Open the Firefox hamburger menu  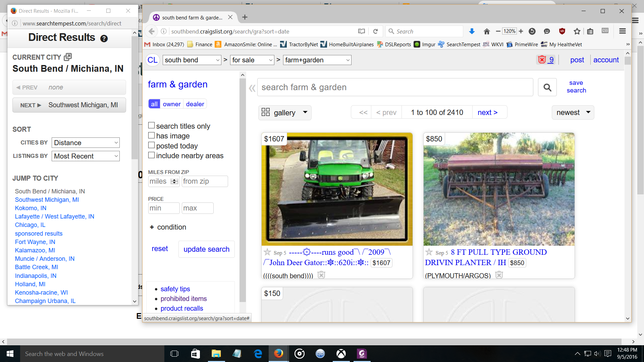(623, 31)
